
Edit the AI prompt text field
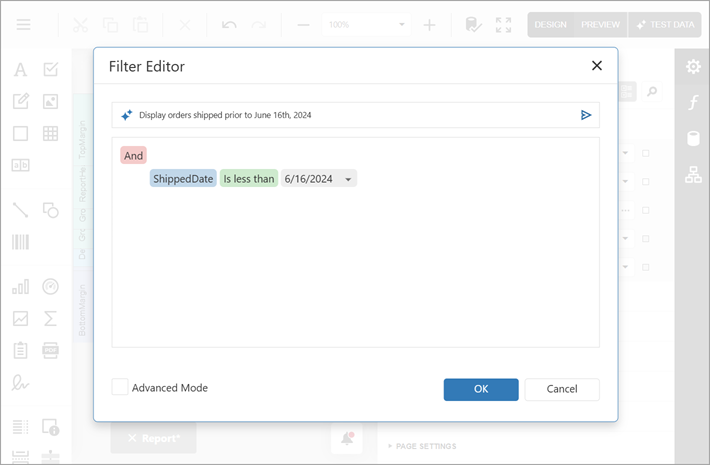point(355,115)
